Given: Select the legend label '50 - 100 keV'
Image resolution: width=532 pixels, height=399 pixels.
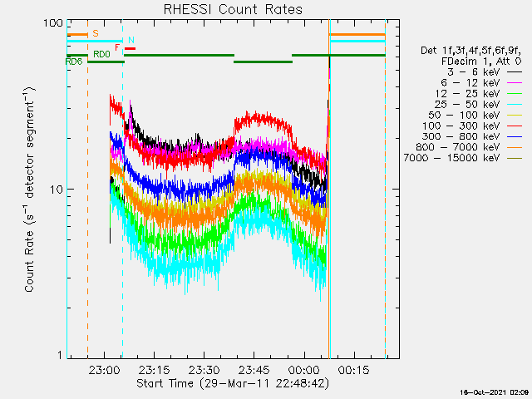Looking at the screenshot, I should point(464,115).
